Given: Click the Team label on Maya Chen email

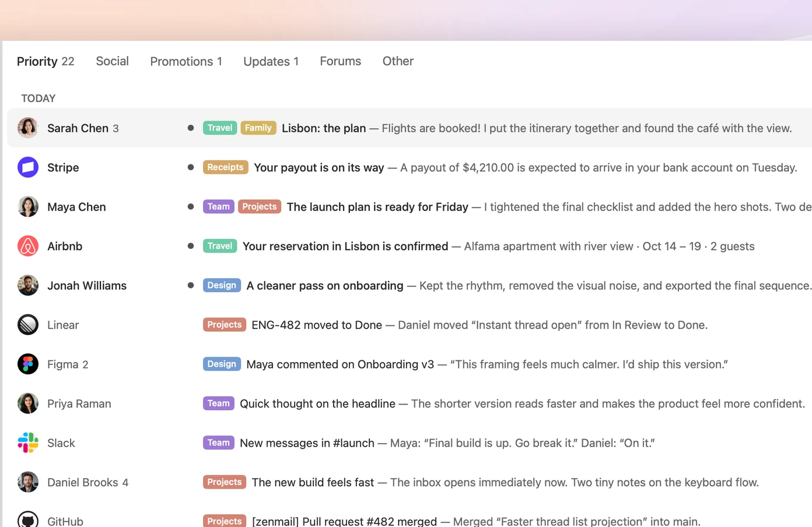Looking at the screenshot, I should [x=219, y=206].
